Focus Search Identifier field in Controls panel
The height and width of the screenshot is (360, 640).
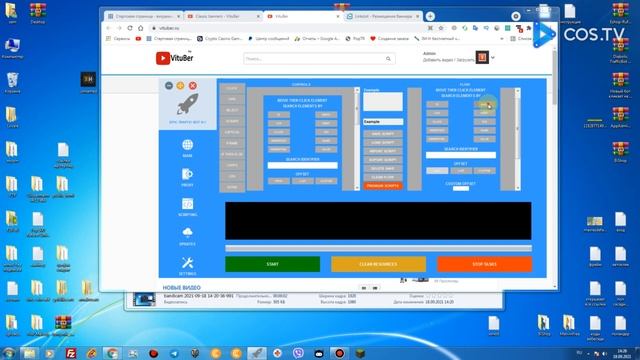302,165
